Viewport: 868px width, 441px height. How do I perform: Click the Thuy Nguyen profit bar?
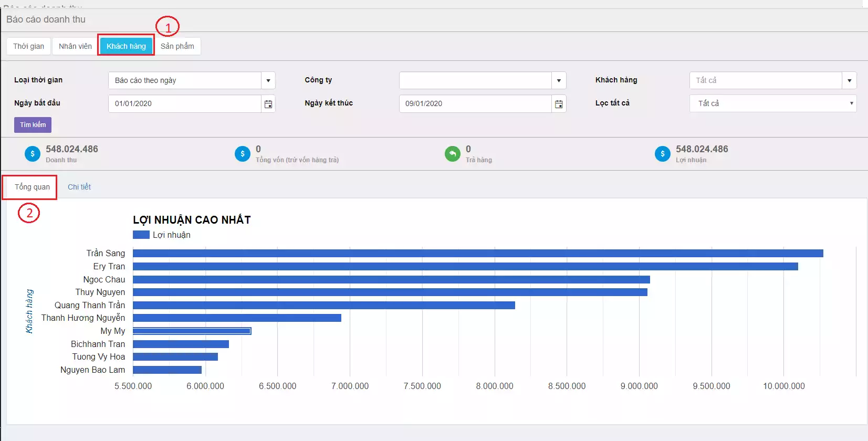390,292
